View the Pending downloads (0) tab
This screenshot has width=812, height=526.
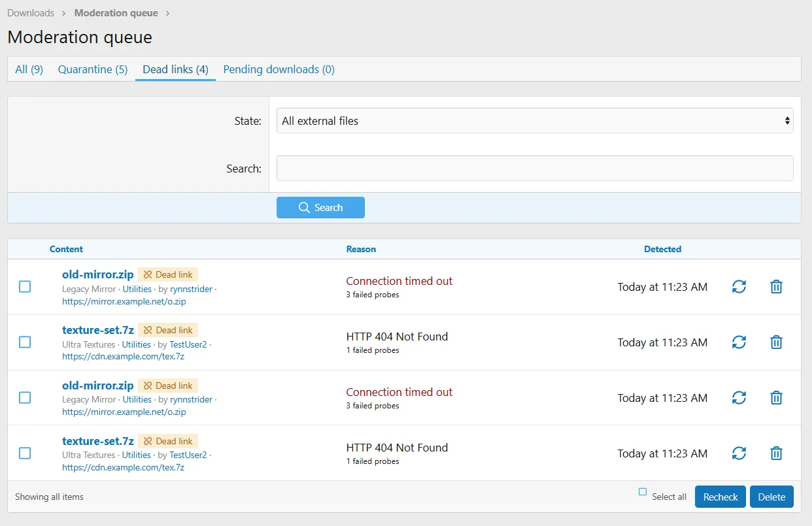pyautogui.click(x=279, y=69)
